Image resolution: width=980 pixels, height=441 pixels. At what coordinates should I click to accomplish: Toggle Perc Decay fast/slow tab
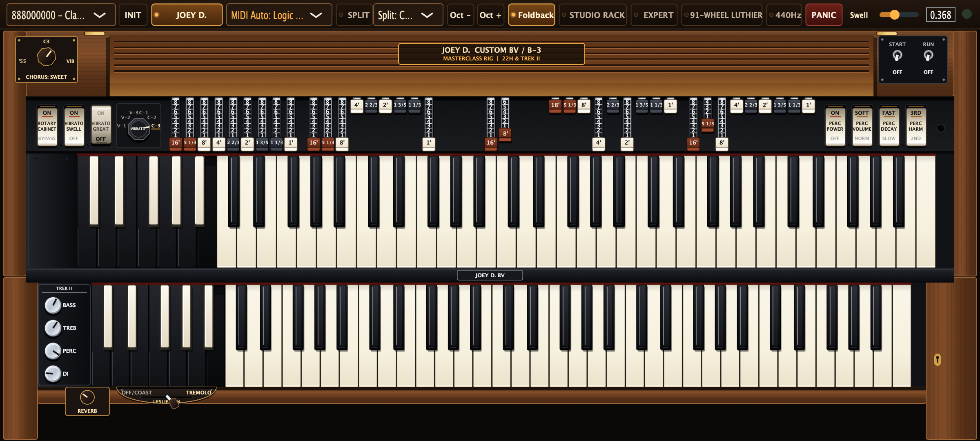(x=889, y=126)
